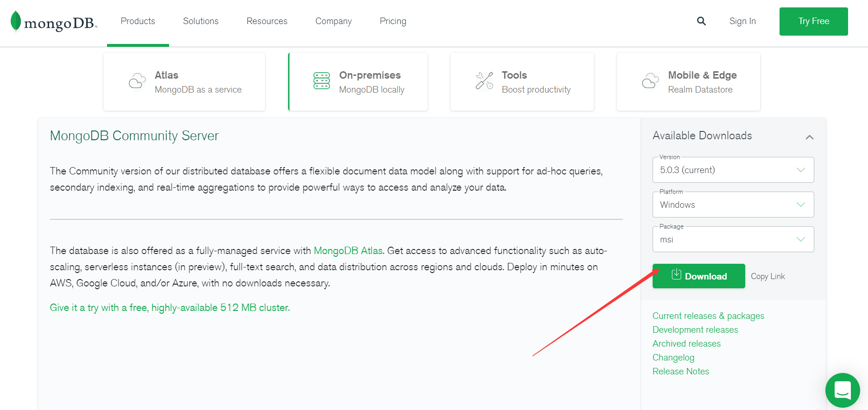Click the 'MongoDB locally' subtitle

372,90
